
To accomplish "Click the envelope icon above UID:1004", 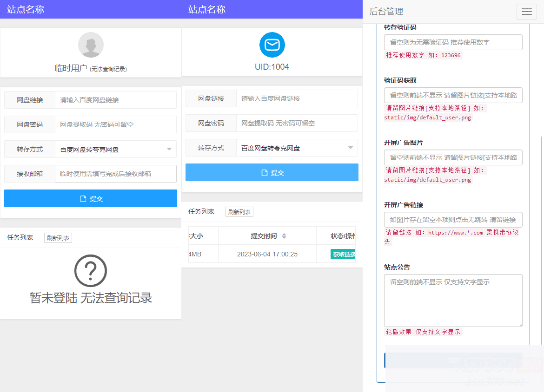I will click(x=272, y=45).
